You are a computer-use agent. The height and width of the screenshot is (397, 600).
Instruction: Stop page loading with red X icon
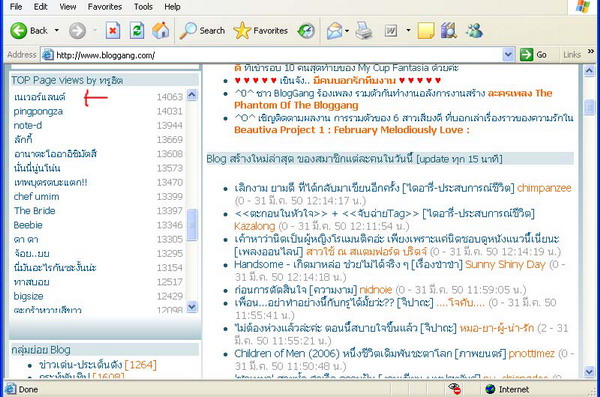point(112,31)
